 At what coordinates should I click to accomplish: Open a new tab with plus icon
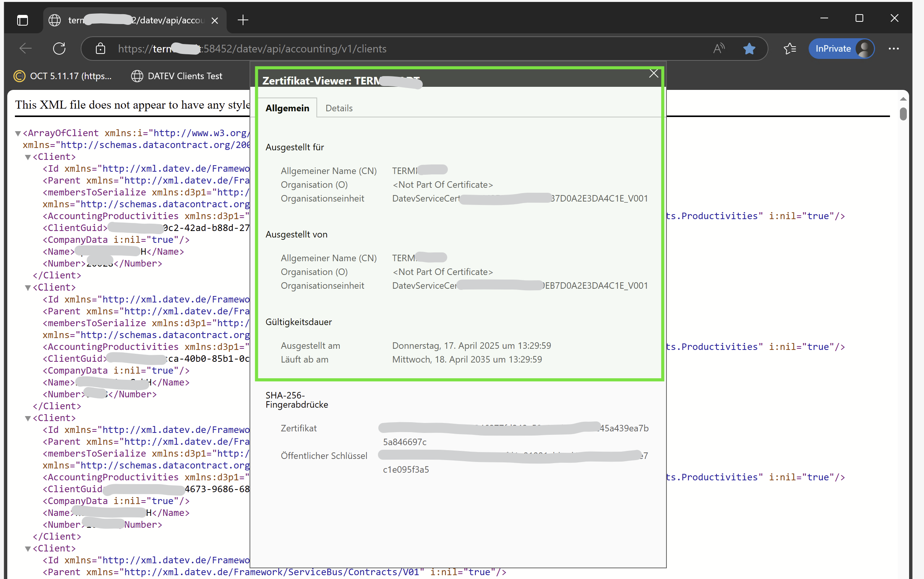(243, 20)
